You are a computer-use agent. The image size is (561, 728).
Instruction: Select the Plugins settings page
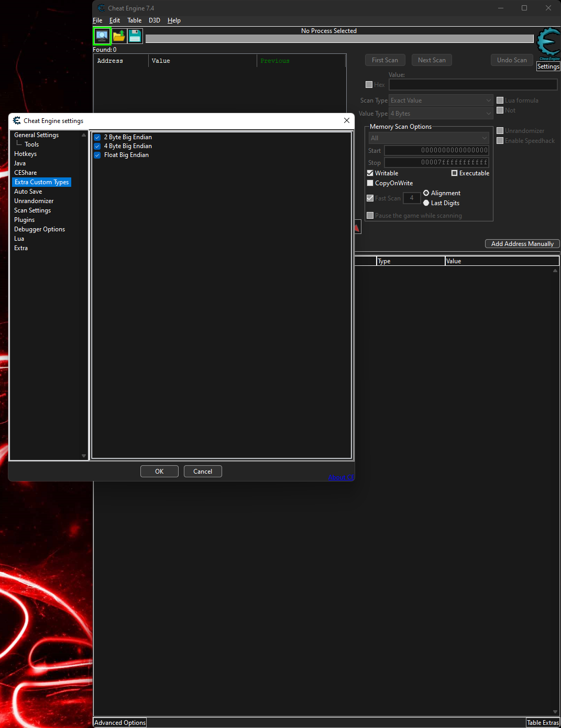24,220
